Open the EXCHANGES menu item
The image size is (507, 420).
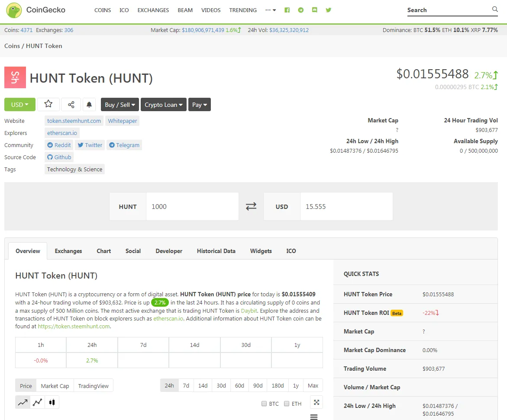[x=153, y=10]
